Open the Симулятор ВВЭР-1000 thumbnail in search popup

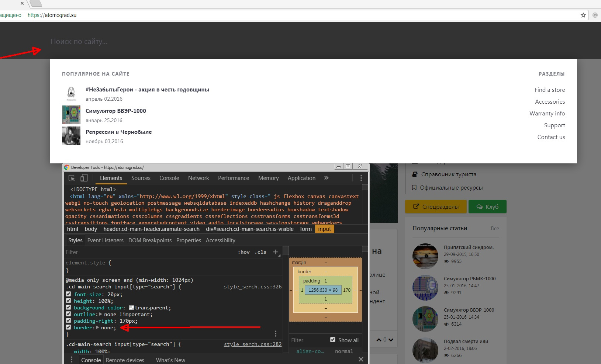(71, 115)
